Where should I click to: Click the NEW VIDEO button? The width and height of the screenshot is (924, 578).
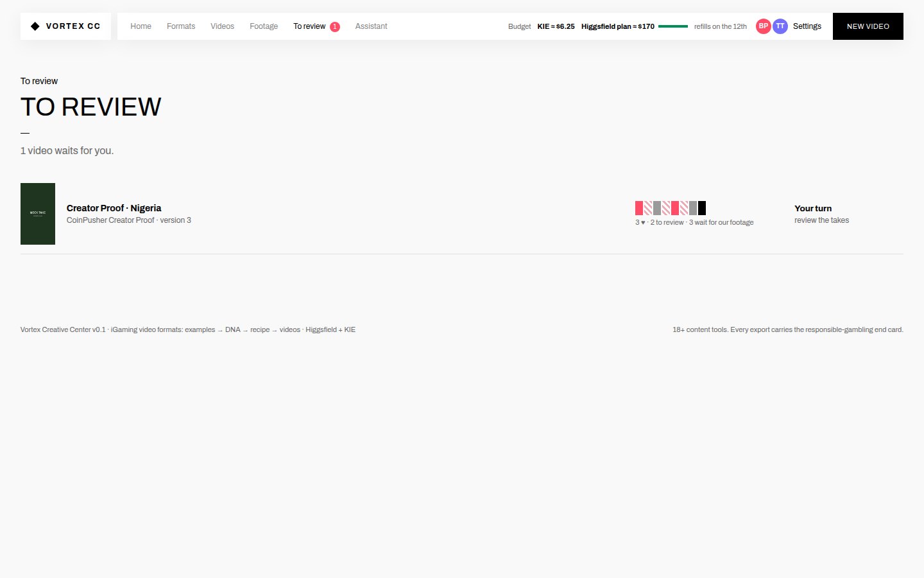868,26
